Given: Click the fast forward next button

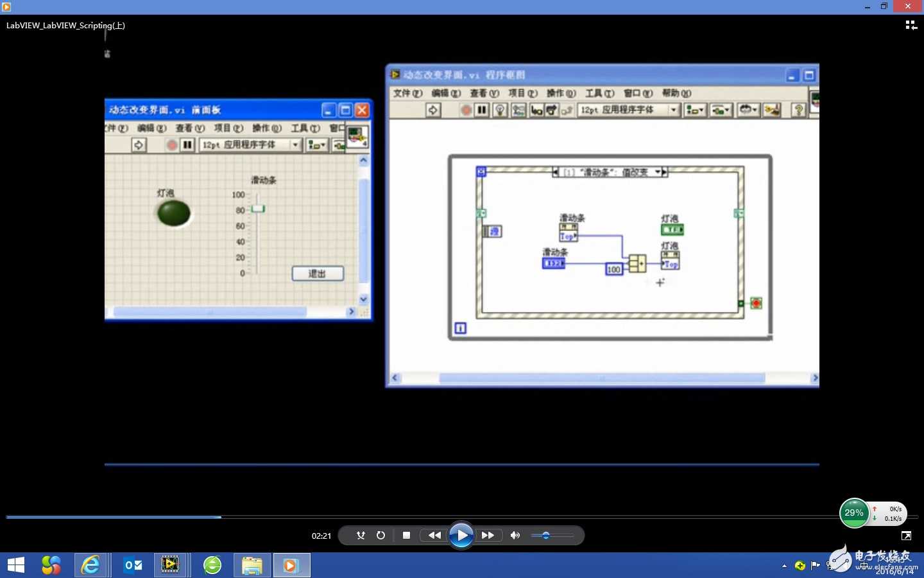Looking at the screenshot, I should click(488, 535).
